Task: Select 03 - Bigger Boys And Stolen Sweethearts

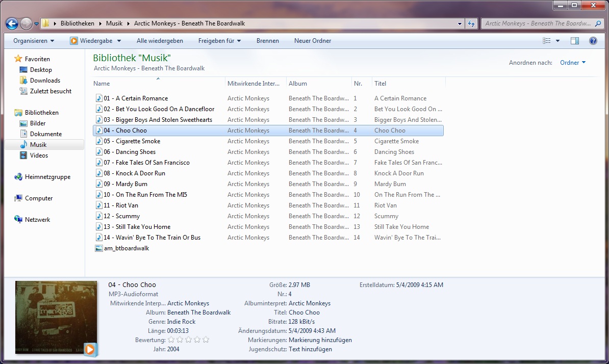Action: point(158,120)
